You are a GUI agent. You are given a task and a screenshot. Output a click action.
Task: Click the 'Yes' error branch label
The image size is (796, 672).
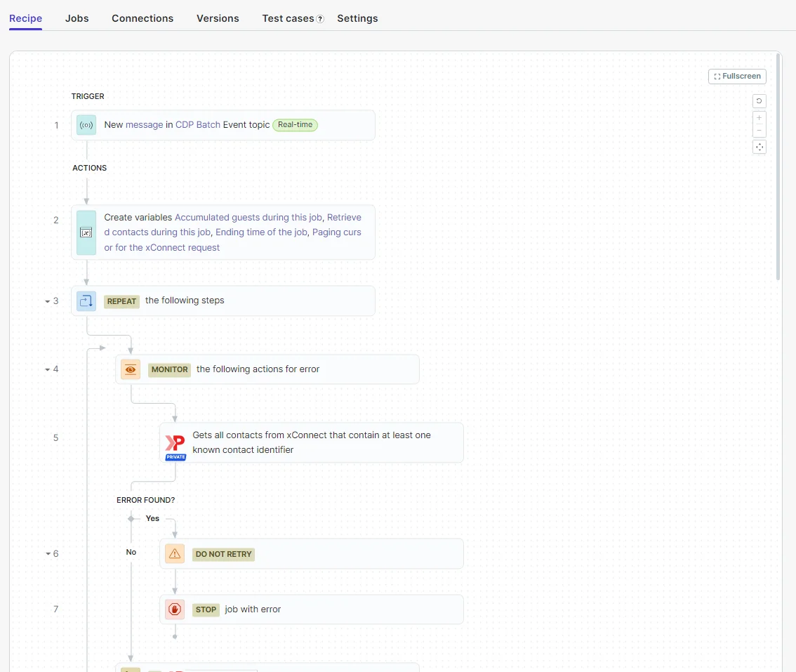click(x=152, y=518)
